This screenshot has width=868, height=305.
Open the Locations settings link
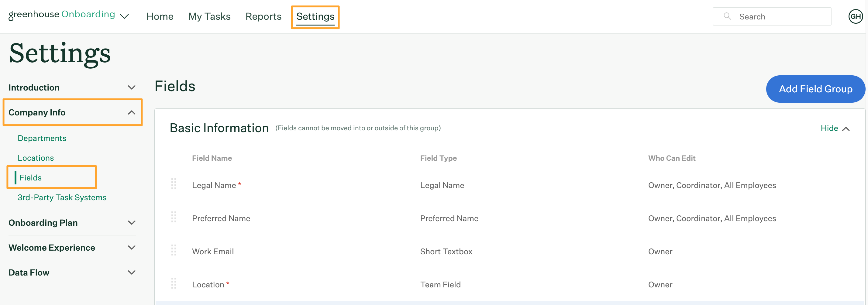pos(36,158)
